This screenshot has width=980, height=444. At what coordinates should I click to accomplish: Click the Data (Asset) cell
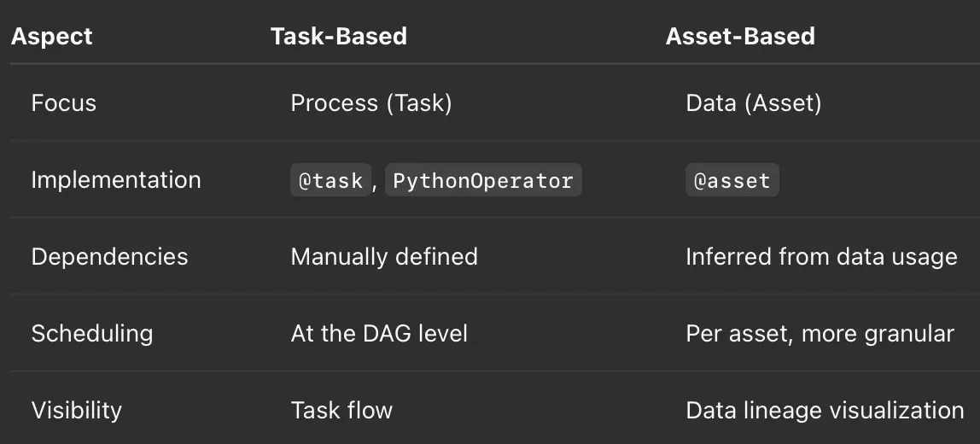pos(753,103)
